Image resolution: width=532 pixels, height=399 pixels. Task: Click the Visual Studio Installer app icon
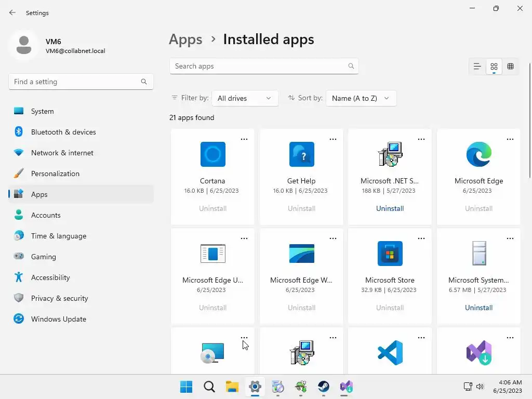(478, 353)
